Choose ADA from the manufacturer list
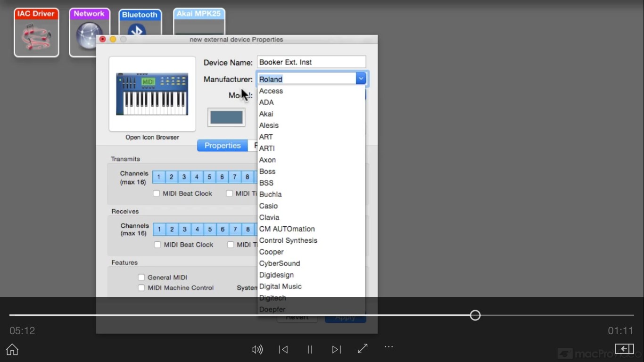Viewport: 644px width, 362px height. (x=311, y=102)
